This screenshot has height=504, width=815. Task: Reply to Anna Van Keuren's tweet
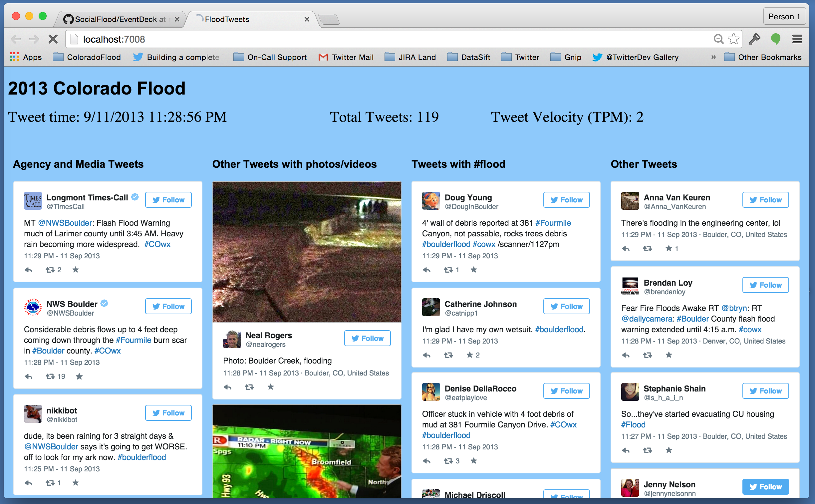[x=626, y=248]
